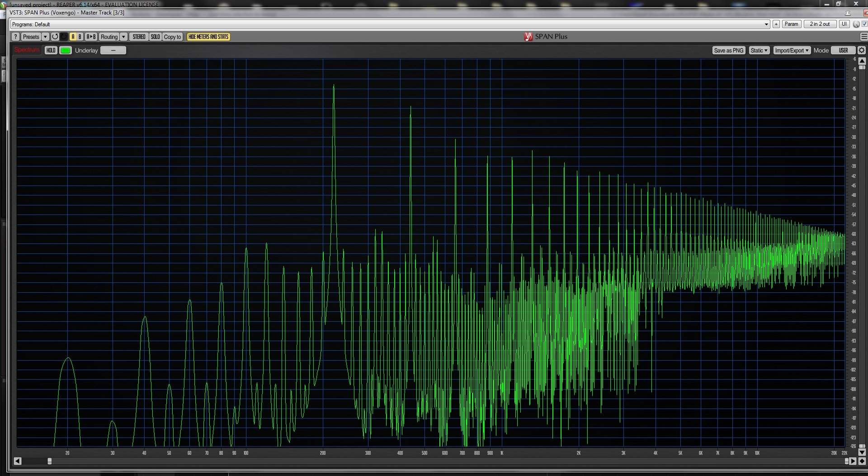This screenshot has height=476, width=868.
Task: Click the A to B copy button
Action: click(x=91, y=37)
